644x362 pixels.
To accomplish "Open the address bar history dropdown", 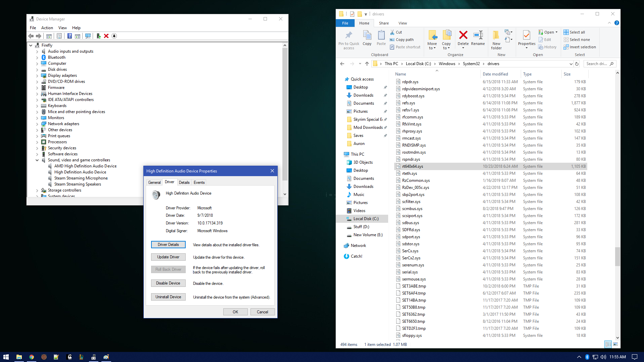I will click(571, 64).
